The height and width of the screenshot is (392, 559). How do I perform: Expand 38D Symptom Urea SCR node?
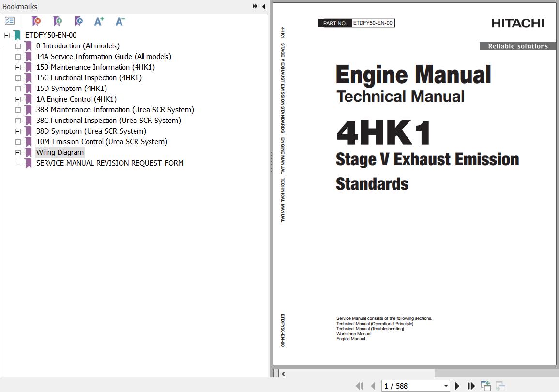(18, 132)
